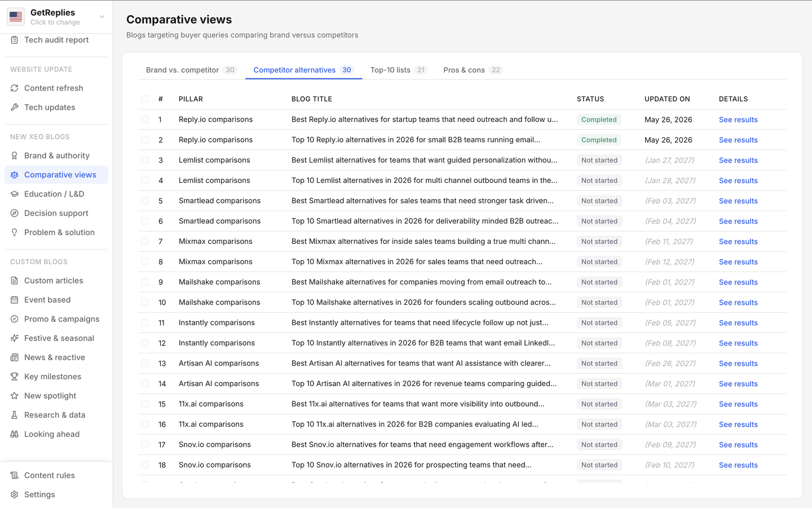Tick the checkbox for row 17 Snov.io
The image size is (812, 508).
(145, 445)
